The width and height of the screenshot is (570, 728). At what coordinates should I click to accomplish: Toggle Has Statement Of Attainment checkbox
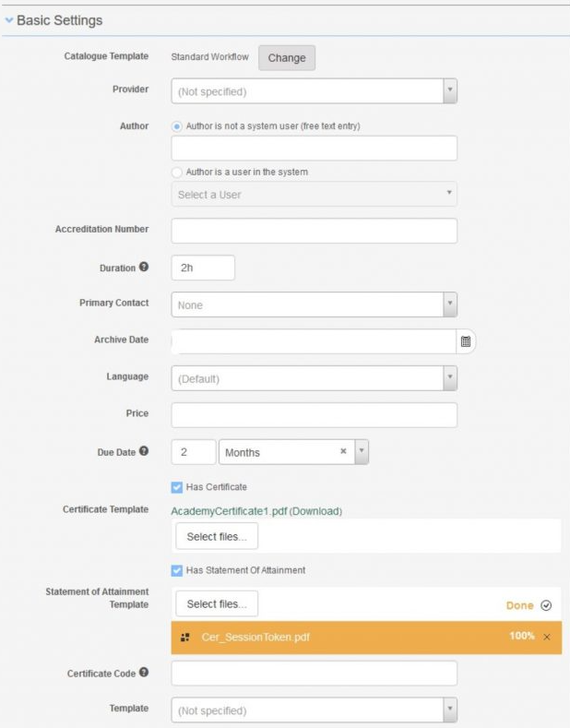pos(177,569)
